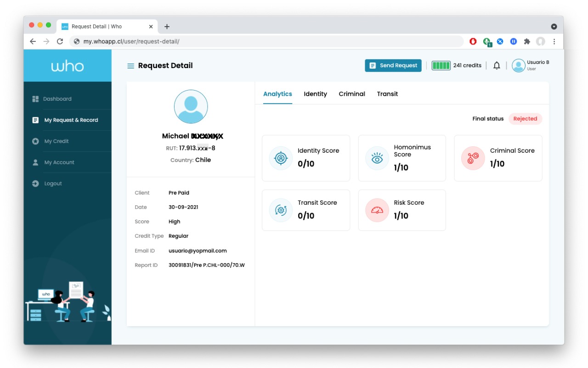Click the blue pause extension icon
The width and height of the screenshot is (588, 368).
coord(514,41)
